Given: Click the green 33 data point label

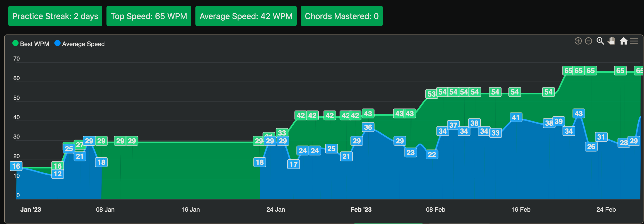Looking at the screenshot, I should point(282,133).
